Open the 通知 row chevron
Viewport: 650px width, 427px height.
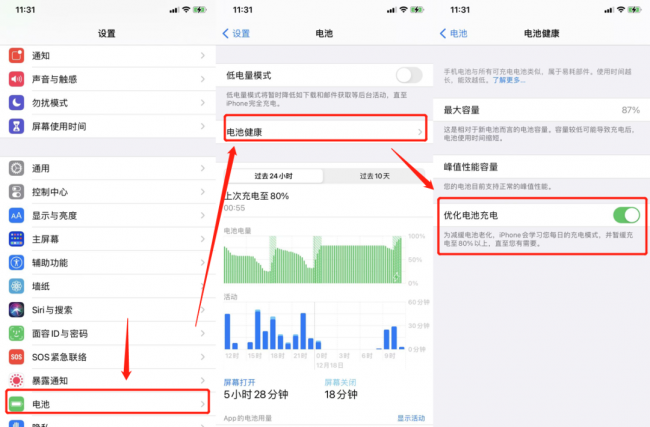click(x=203, y=55)
